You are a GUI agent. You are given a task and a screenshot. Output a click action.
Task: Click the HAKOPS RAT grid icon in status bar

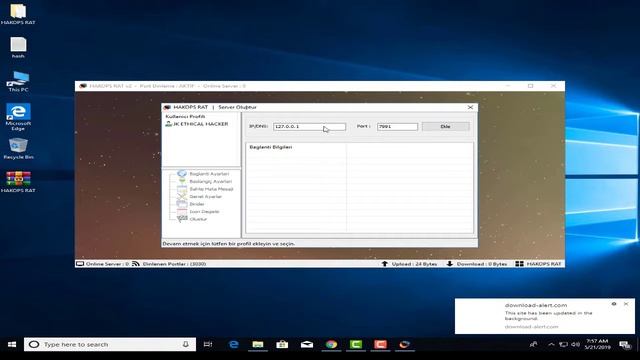pyautogui.click(x=519, y=264)
